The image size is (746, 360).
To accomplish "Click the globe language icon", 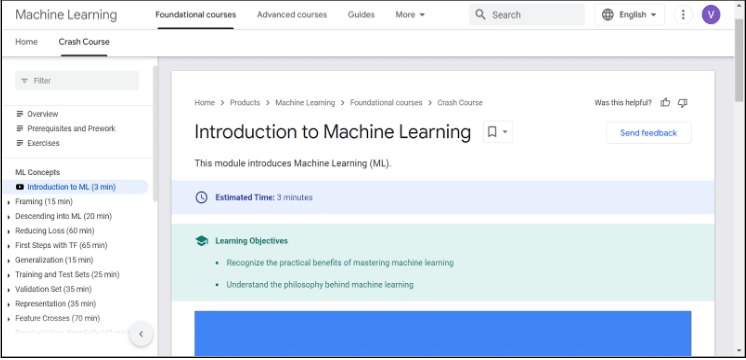I will [x=608, y=15].
